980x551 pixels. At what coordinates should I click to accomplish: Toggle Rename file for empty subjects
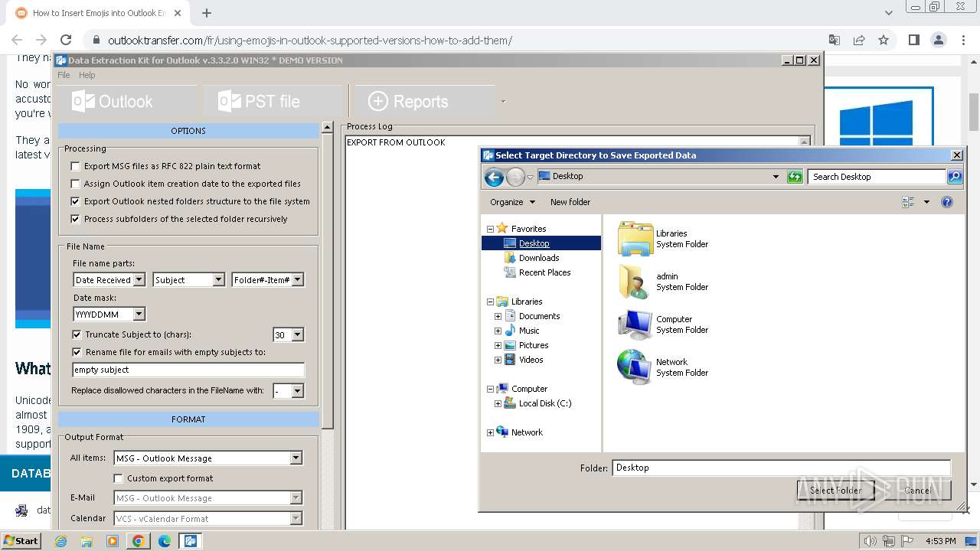click(x=77, y=352)
